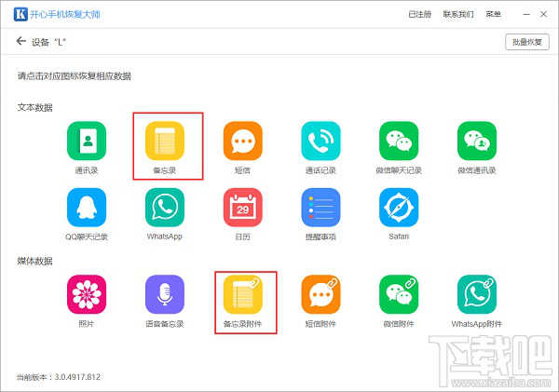Select the 备忘录 notes recovery icon
Screen dimensions: 559x392
[165, 141]
